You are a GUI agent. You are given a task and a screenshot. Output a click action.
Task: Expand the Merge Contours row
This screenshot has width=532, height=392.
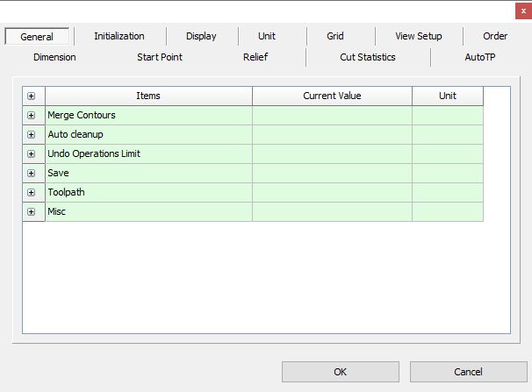click(32, 115)
